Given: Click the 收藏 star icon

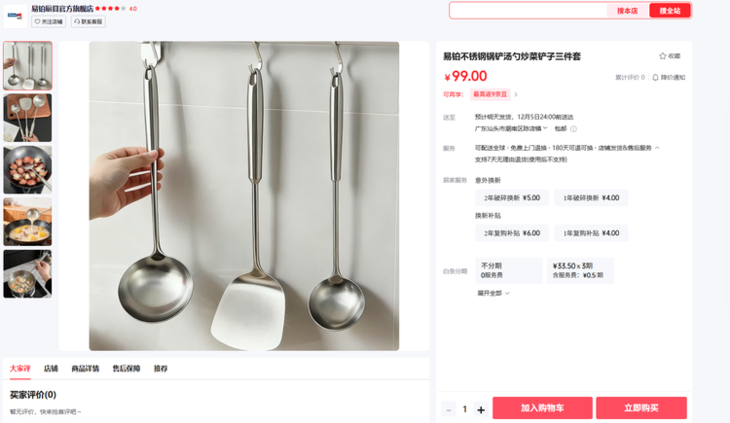Looking at the screenshot, I should (662, 56).
